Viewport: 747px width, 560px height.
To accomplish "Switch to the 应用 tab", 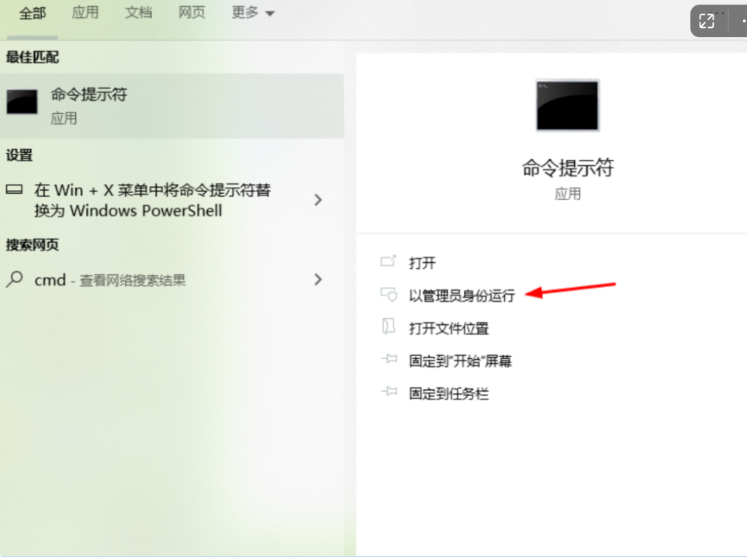I will [85, 12].
